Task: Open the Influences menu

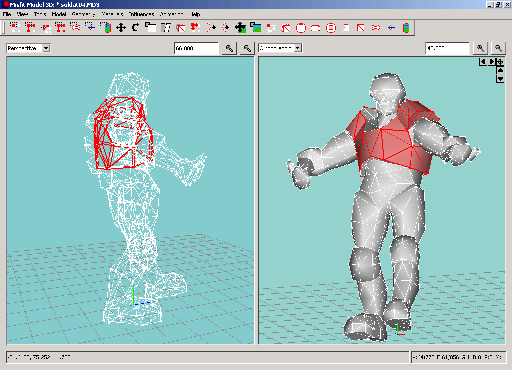Action: pyautogui.click(x=141, y=14)
